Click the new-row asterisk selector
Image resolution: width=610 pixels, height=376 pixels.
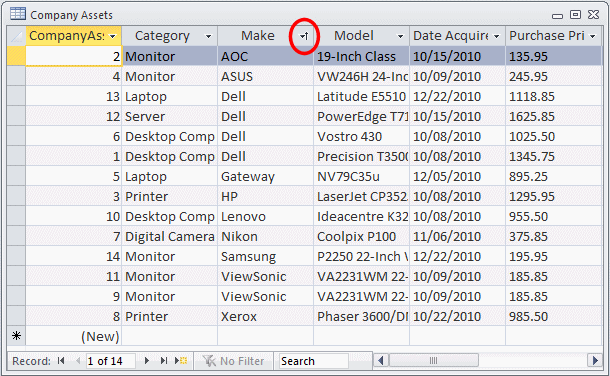pos(16,336)
